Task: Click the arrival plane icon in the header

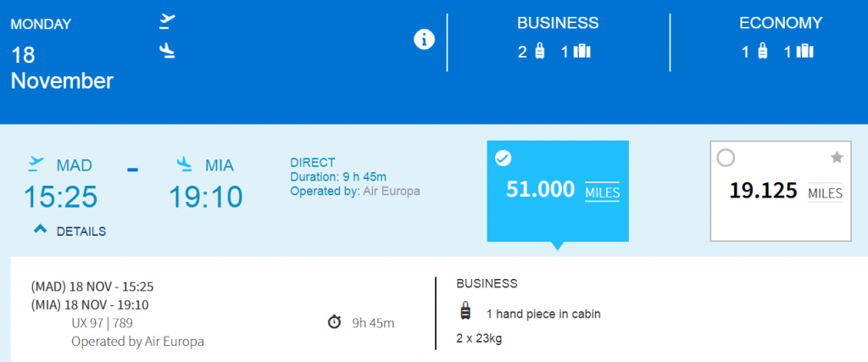Action: (x=167, y=51)
